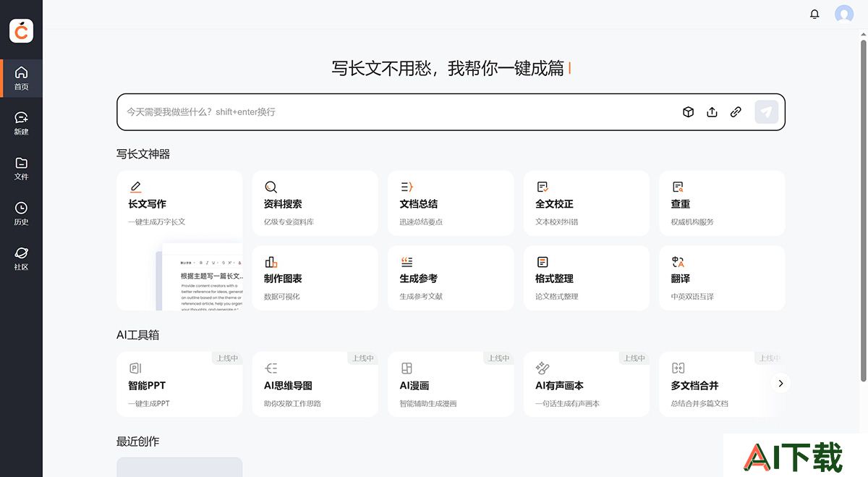Click the AI有声画本 icon
This screenshot has height=477, width=868.
(x=542, y=368)
